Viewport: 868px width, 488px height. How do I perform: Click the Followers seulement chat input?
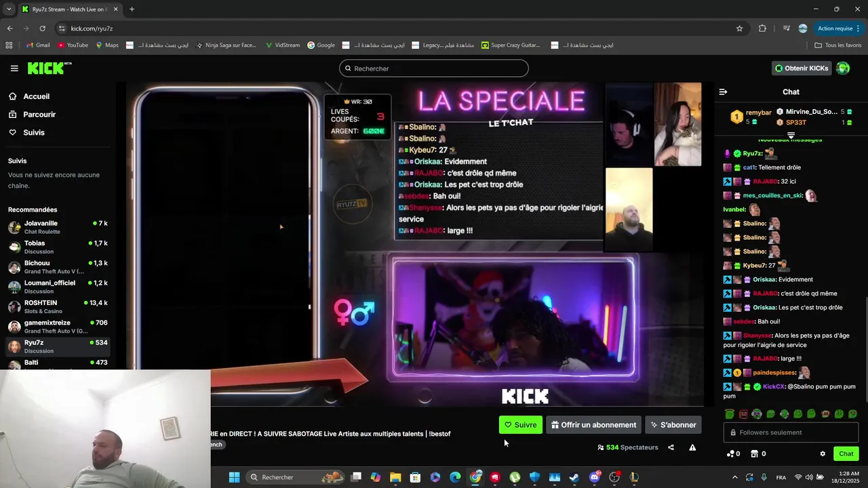pos(791,432)
